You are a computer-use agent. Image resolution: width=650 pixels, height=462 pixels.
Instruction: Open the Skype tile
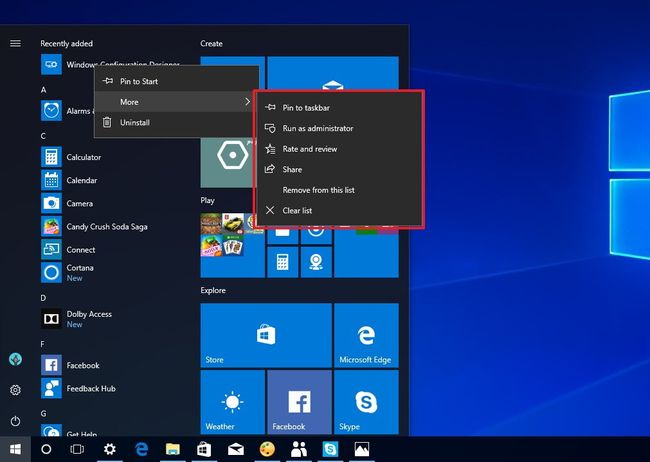[x=366, y=402]
